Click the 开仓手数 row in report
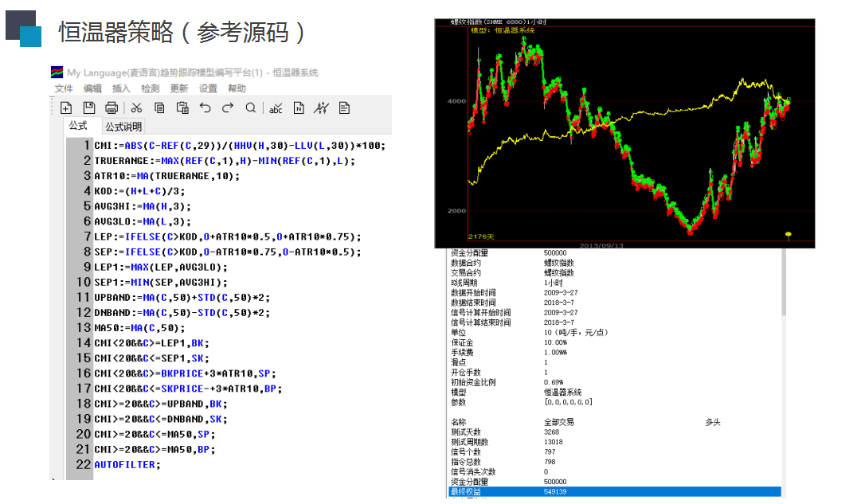The image size is (861, 504). click(x=499, y=373)
